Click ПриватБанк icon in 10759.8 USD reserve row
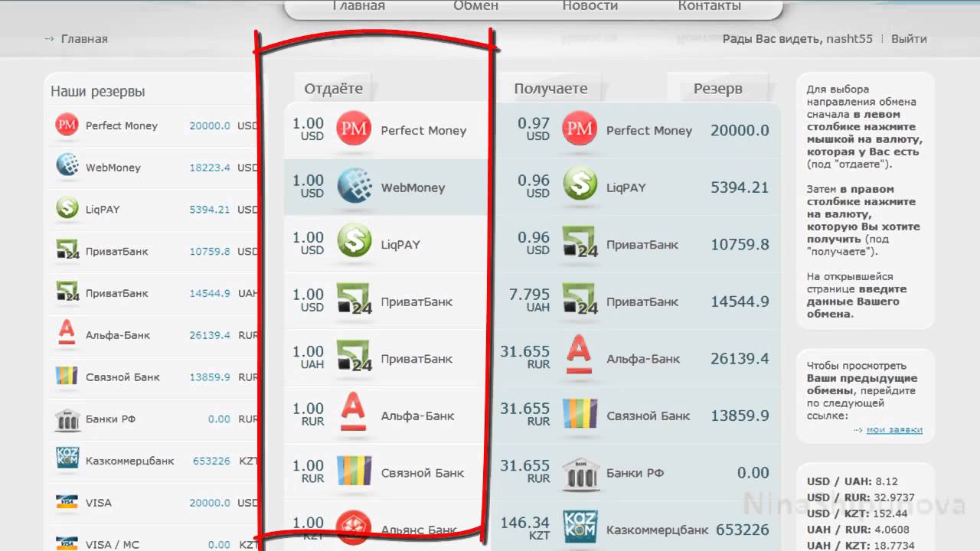This screenshot has width=980, height=551. [67, 250]
